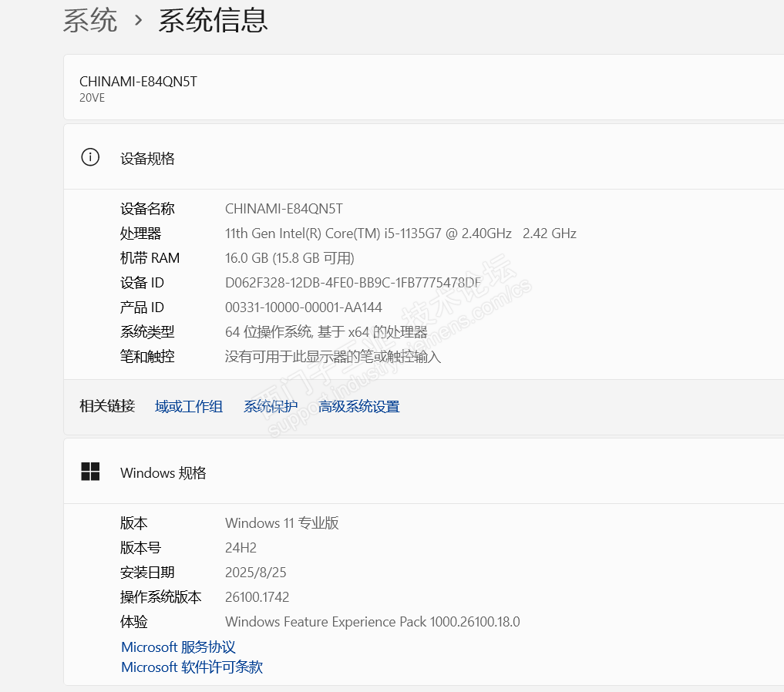784x692 pixels.
Task: Open 域或工作组 link
Action: tap(189, 406)
